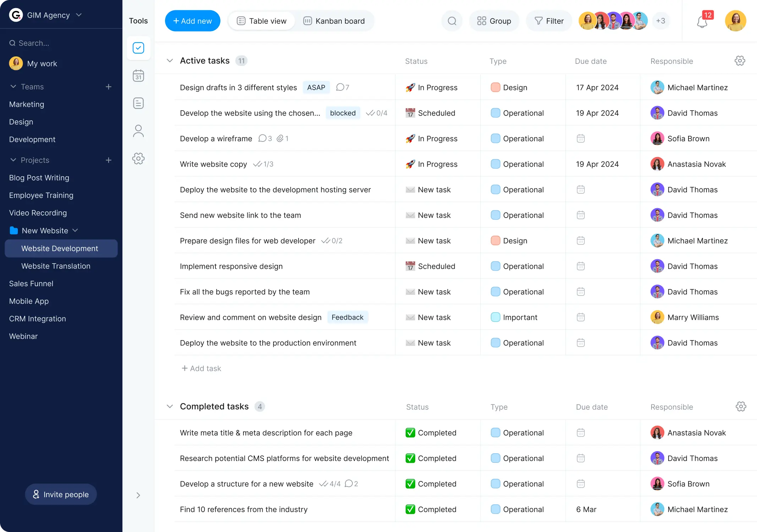Screen dimensions: 757x532
Task: Open the Settings gear in Tools bar
Action: click(138, 159)
